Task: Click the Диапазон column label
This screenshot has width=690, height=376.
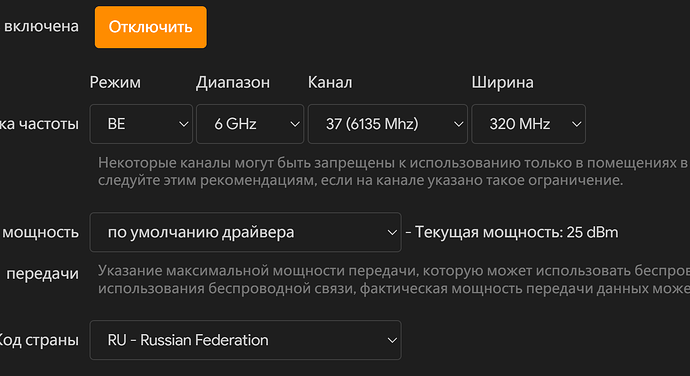Action: [x=233, y=83]
